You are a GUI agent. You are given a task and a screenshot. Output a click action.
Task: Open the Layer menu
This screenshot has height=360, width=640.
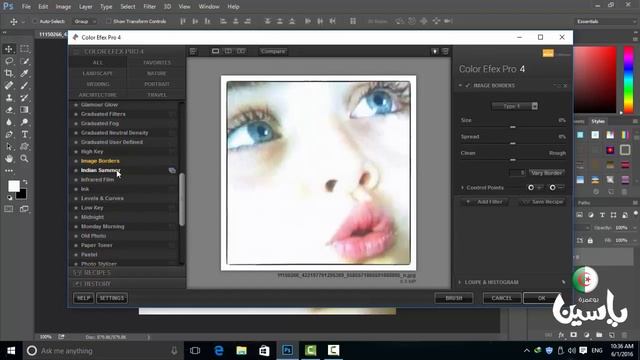(x=85, y=7)
